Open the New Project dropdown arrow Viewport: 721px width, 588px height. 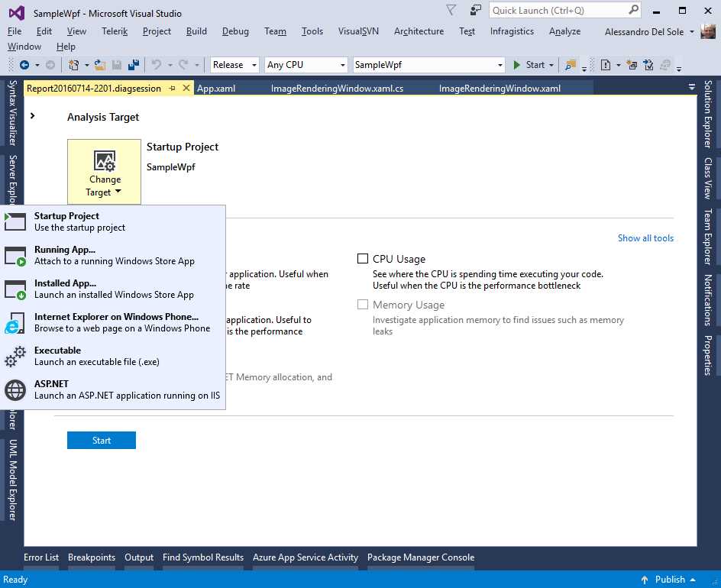click(86, 65)
